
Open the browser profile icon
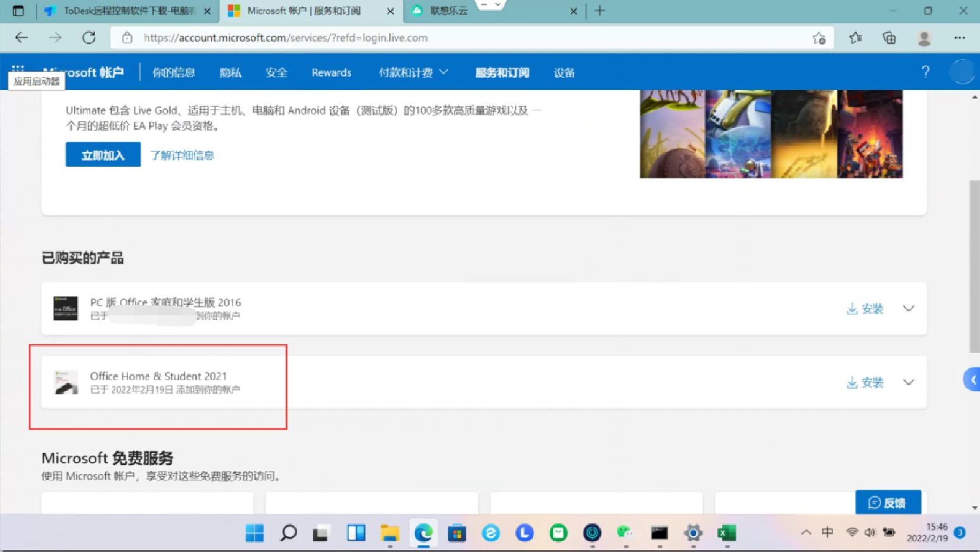924,38
